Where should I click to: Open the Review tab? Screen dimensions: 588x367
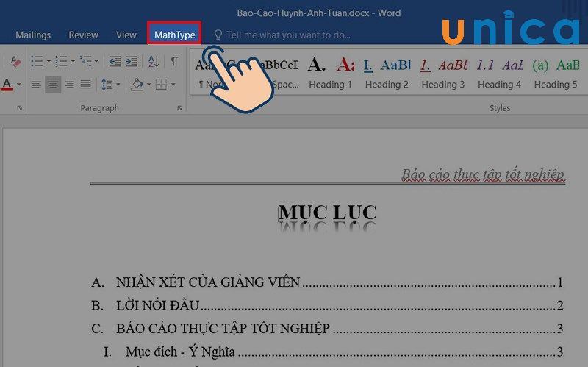click(83, 35)
